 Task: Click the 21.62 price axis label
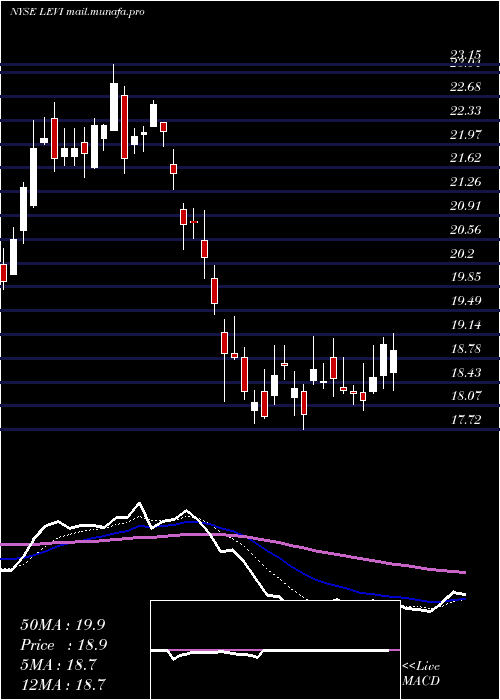pos(466,158)
